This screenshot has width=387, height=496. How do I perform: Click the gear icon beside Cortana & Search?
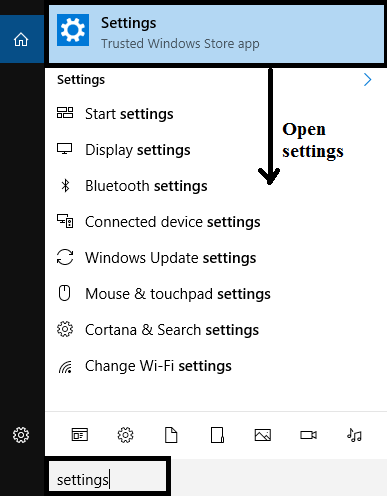(65, 329)
